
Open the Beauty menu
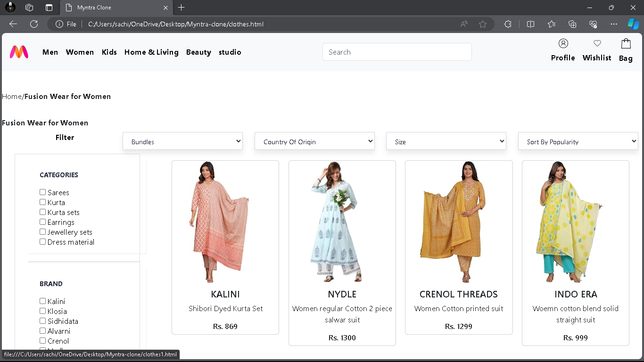198,52
